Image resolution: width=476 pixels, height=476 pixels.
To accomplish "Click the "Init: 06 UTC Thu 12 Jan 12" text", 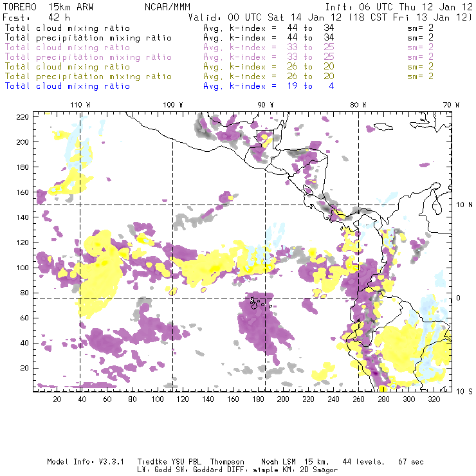I will pyautogui.click(x=399, y=7).
